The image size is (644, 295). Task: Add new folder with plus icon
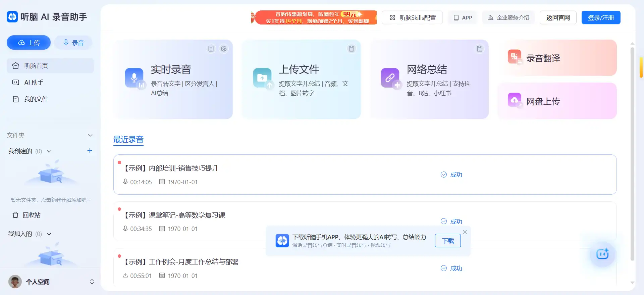point(90,151)
